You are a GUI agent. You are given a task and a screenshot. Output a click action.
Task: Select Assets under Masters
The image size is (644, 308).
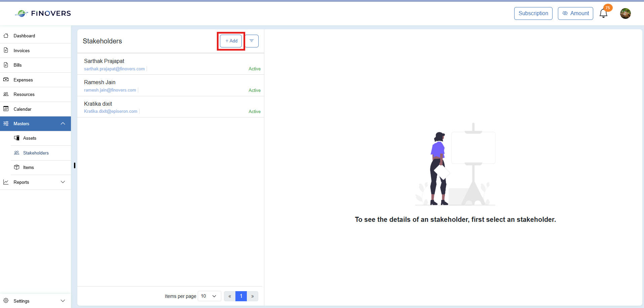[x=41, y=138]
